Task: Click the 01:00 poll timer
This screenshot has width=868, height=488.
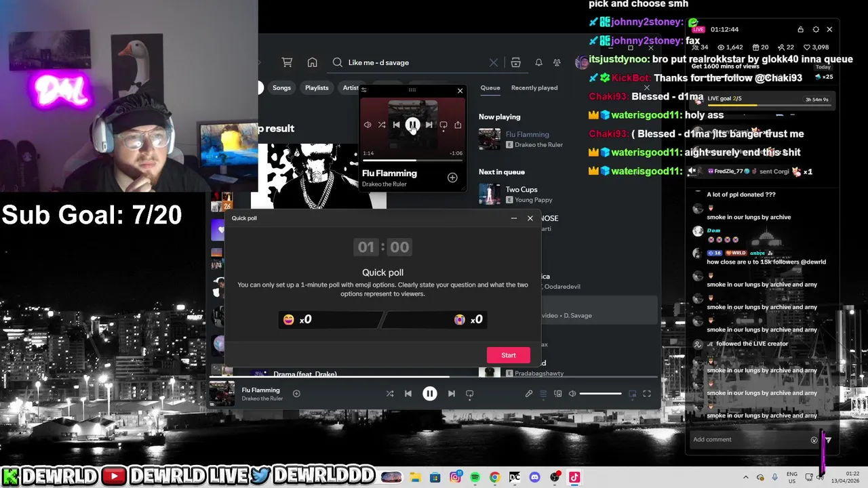Action: point(382,247)
